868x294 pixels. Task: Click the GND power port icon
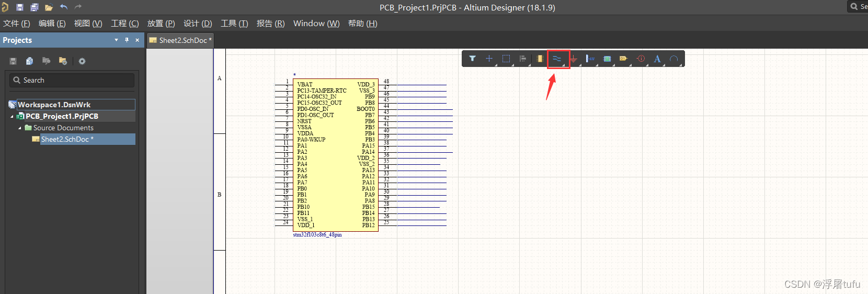[574, 59]
